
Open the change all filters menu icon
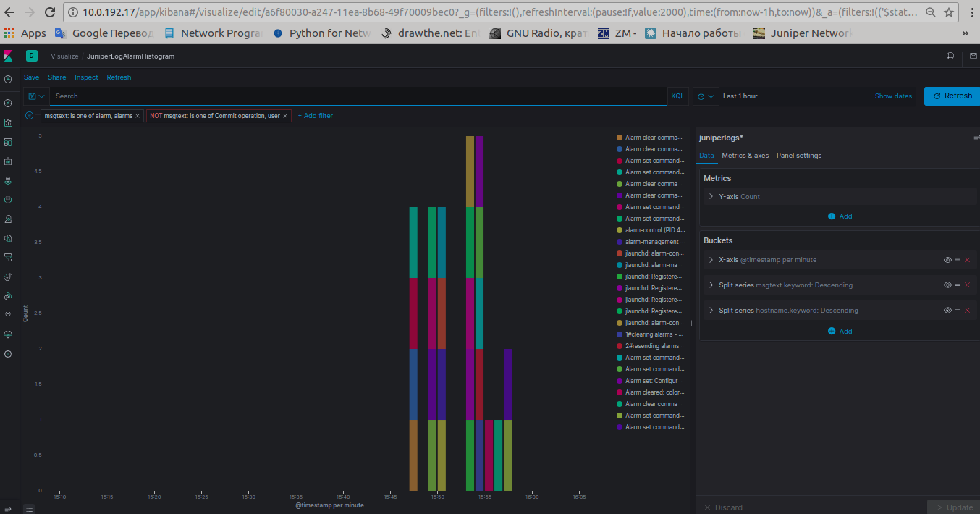30,116
